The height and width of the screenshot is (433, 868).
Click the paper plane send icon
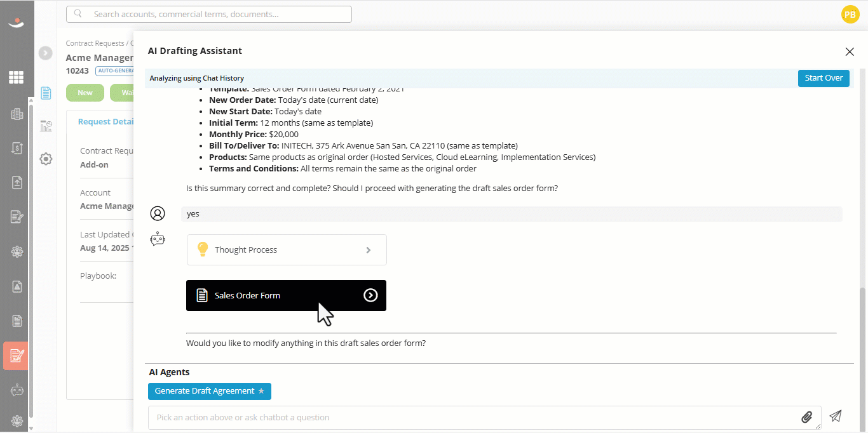[836, 416]
